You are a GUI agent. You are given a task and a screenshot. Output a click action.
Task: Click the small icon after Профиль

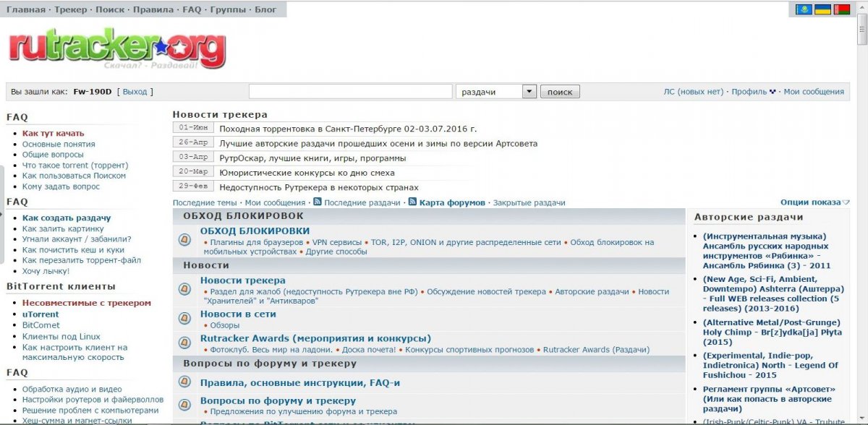coord(773,92)
